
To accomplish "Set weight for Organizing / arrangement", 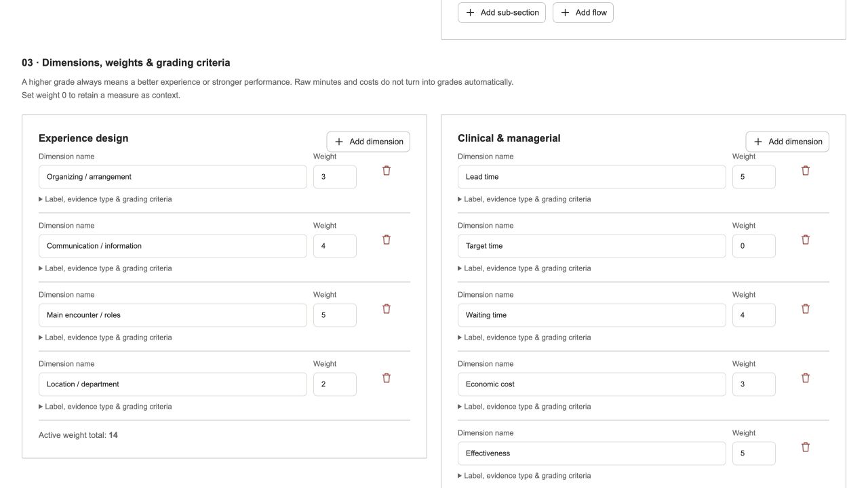I will pos(335,177).
